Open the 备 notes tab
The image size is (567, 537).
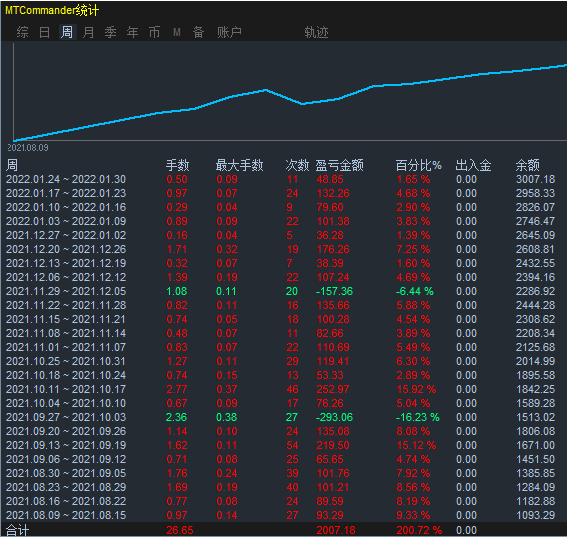pos(198,32)
